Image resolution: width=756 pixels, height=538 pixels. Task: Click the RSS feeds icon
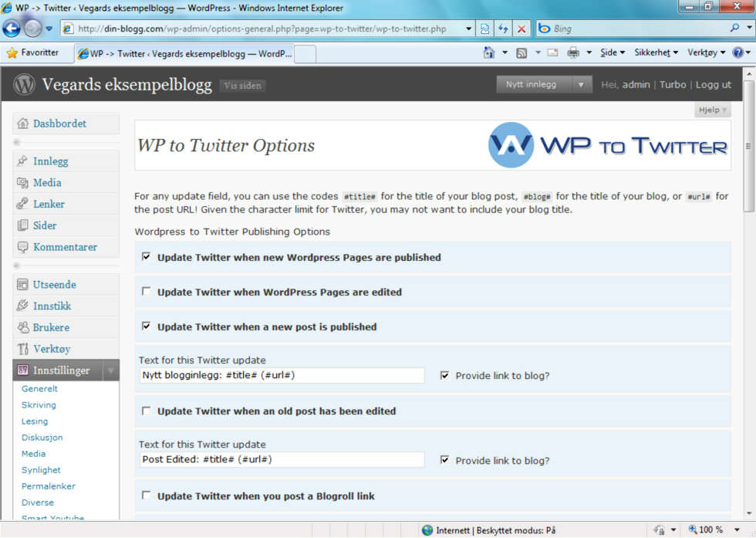(x=521, y=52)
